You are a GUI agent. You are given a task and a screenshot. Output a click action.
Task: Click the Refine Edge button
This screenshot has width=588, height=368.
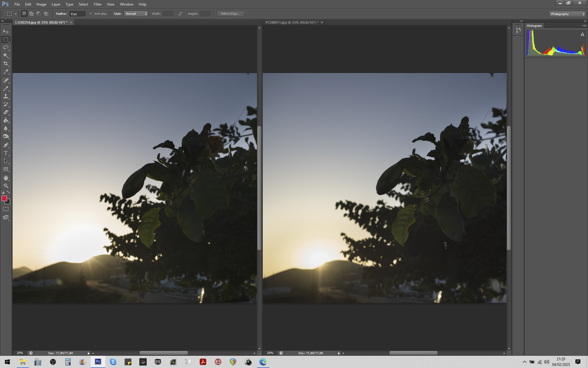[x=230, y=14]
